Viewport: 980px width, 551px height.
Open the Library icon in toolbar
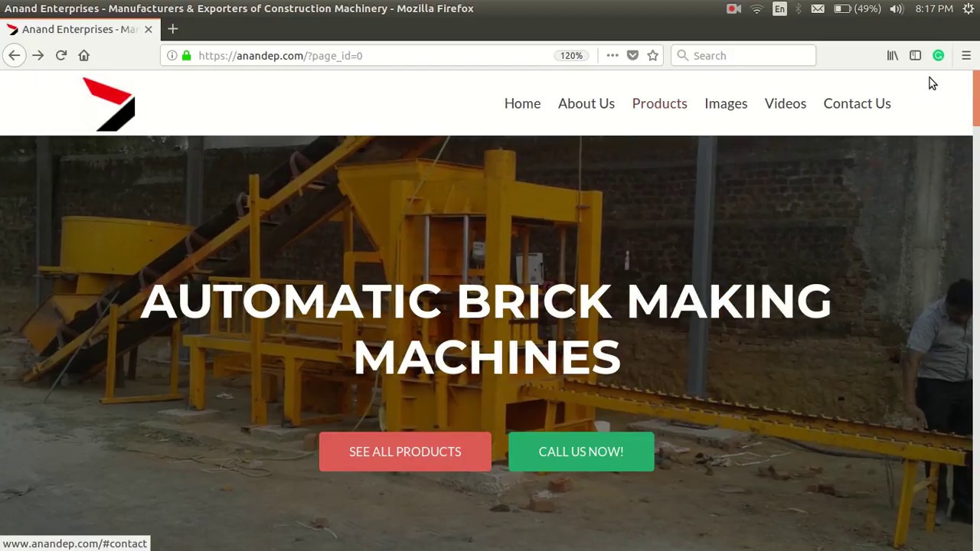[x=893, y=55]
